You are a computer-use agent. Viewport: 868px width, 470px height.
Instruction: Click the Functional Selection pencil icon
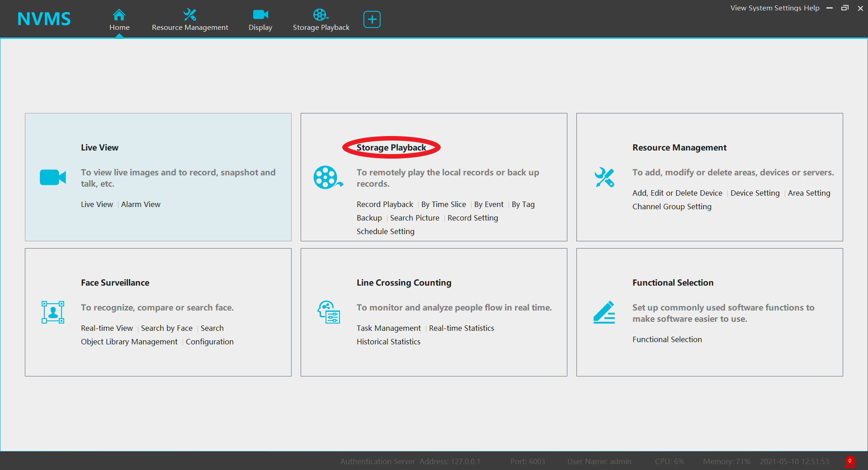(x=604, y=312)
